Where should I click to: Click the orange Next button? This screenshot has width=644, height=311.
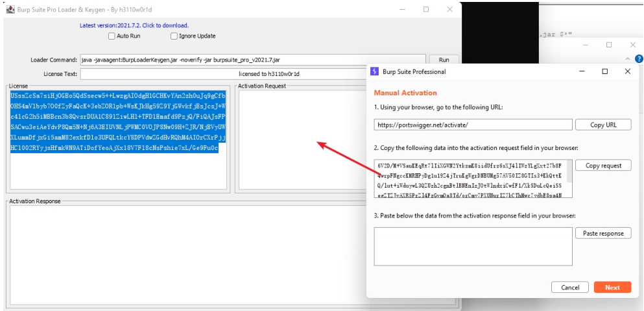pos(612,287)
